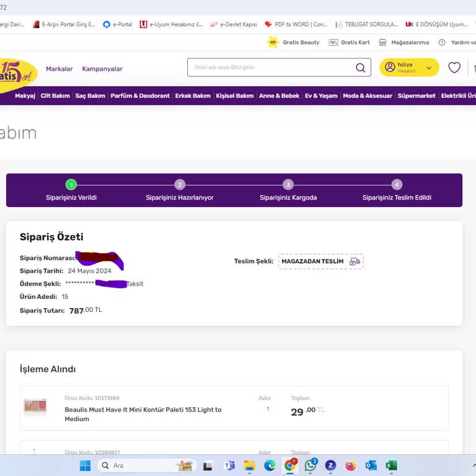Open the PDF to WORD bookmark
This screenshot has width=476, height=476.
pyautogui.click(x=296, y=24)
